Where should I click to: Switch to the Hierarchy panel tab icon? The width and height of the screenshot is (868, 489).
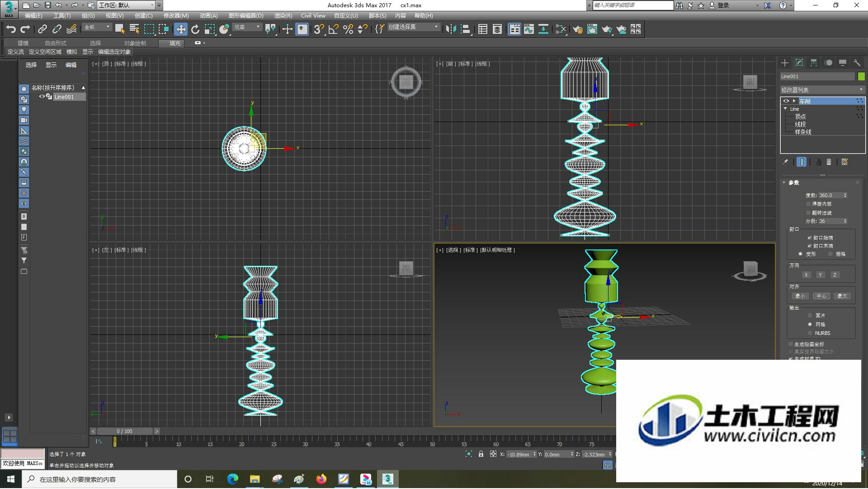tap(814, 63)
